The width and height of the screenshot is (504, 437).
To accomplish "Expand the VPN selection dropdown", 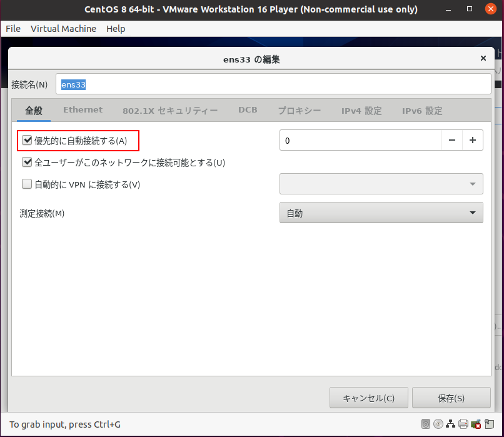I will click(x=381, y=184).
